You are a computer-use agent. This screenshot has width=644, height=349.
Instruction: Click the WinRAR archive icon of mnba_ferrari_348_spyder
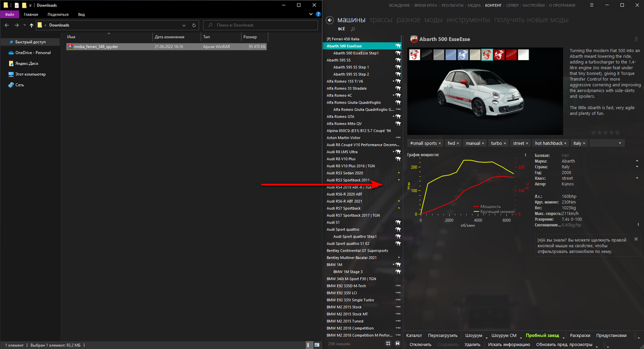pyautogui.click(x=70, y=47)
